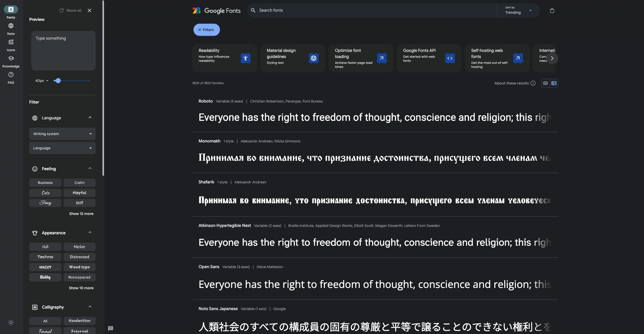This screenshot has height=334, width=644.
Task: Open the Knowledge section icon
Action: tap(11, 59)
